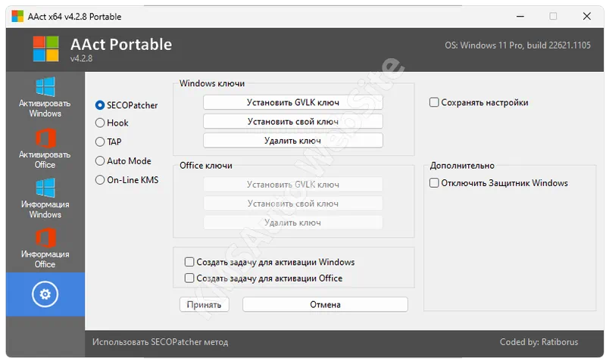Image resolution: width=606 pixels, height=364 pixels.
Task: Select the SECOPatcher activation method
Action: (100, 105)
